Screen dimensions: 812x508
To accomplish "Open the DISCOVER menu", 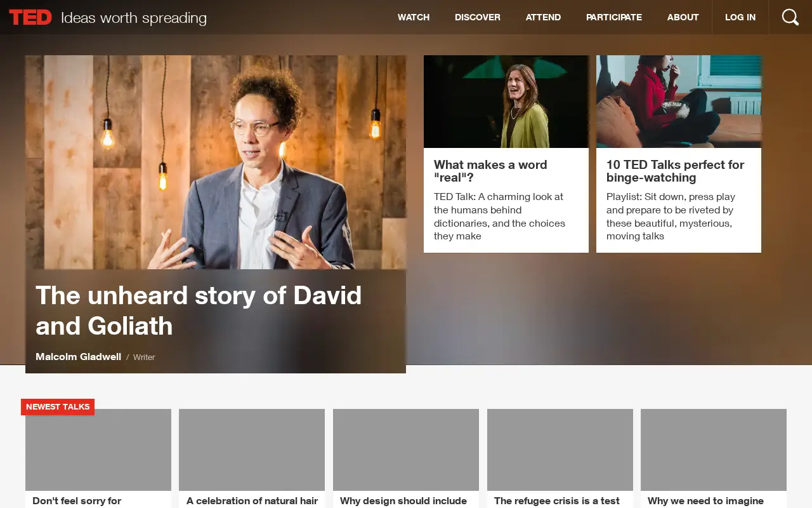I will click(x=478, y=17).
